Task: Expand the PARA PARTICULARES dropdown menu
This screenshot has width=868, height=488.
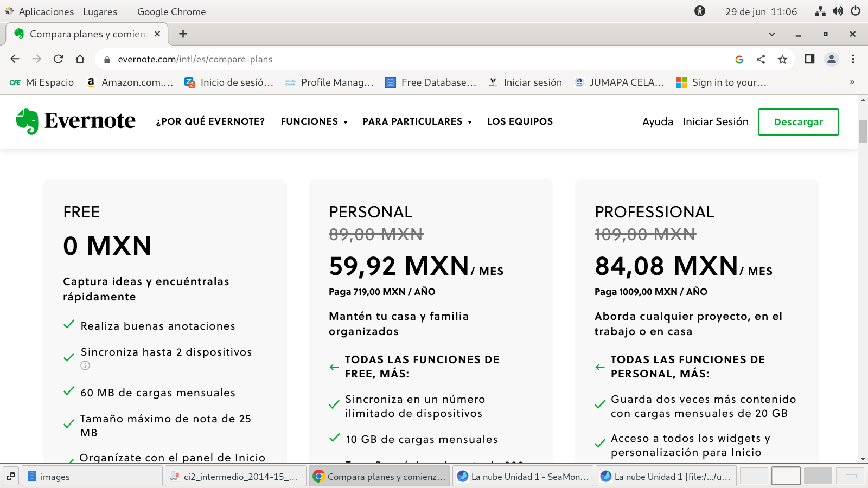Action: [417, 121]
